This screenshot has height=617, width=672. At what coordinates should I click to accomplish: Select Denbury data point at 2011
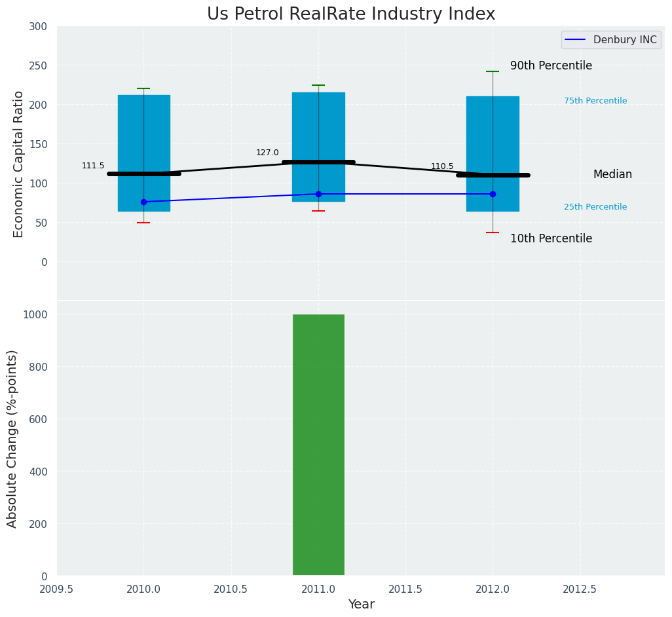click(x=318, y=194)
